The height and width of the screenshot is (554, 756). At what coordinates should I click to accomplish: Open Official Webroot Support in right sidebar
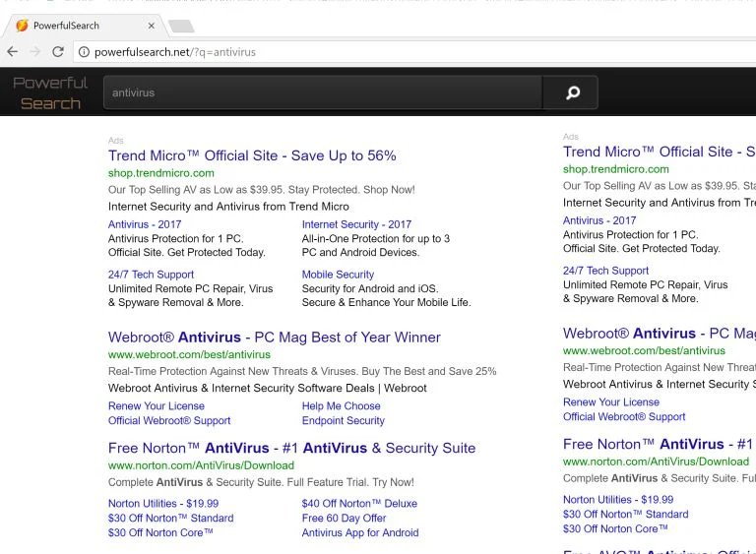624,416
